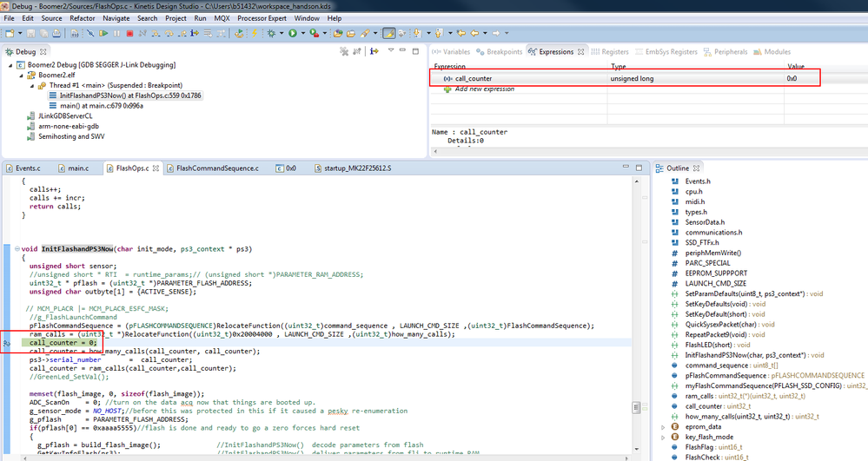Expand eprom_data in the Outline
The width and height of the screenshot is (868, 461).
(x=663, y=427)
